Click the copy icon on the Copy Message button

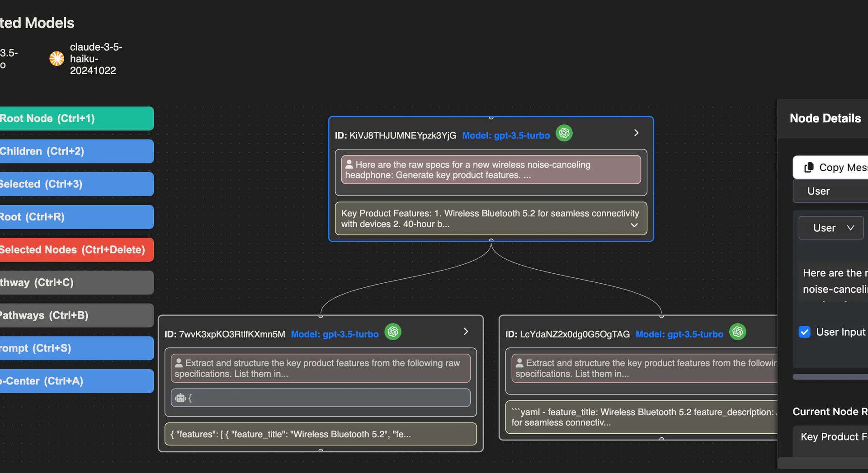808,167
